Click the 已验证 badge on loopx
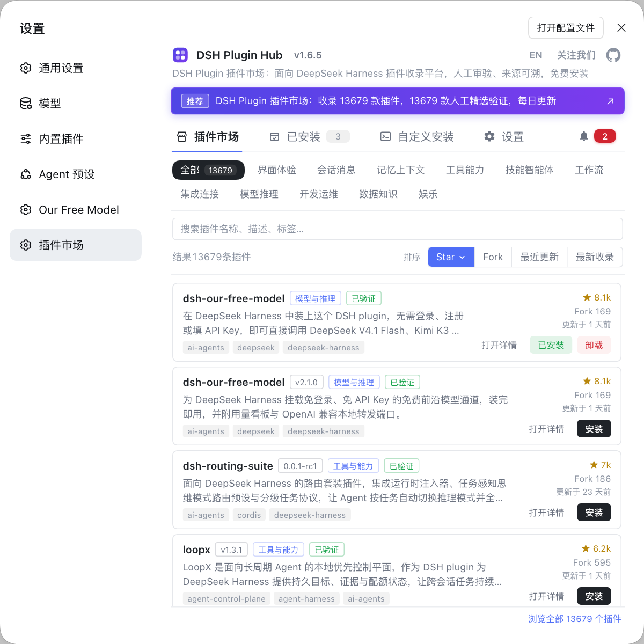The image size is (644, 644). (327, 550)
